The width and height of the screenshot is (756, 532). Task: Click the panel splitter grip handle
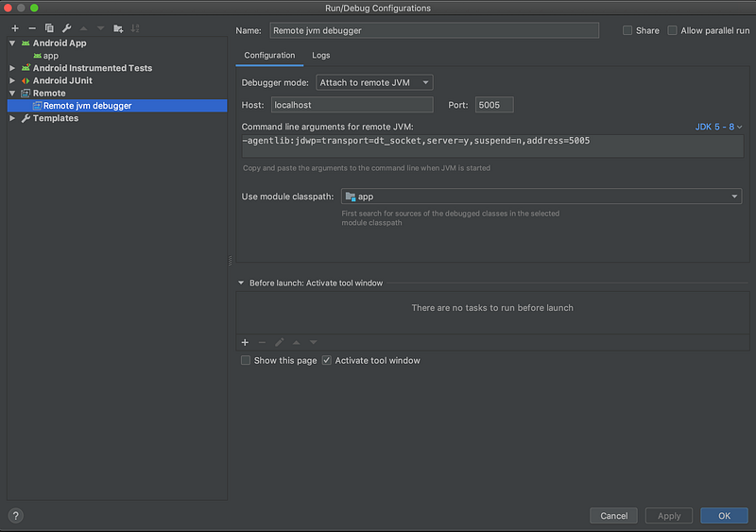[x=230, y=261]
